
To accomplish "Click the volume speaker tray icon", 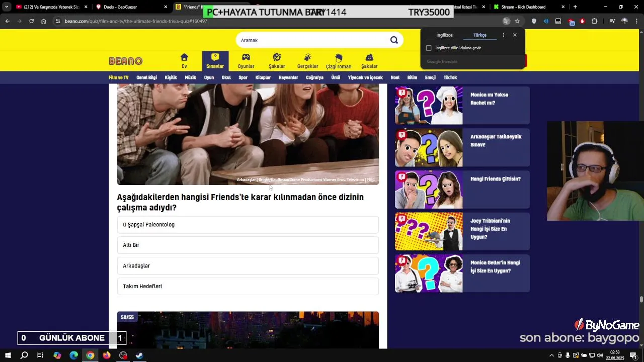I will coord(600,355).
